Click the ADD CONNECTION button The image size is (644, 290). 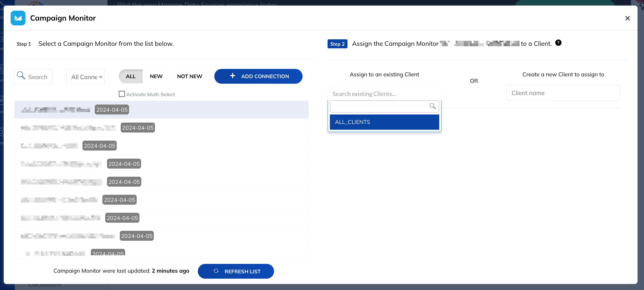click(258, 76)
